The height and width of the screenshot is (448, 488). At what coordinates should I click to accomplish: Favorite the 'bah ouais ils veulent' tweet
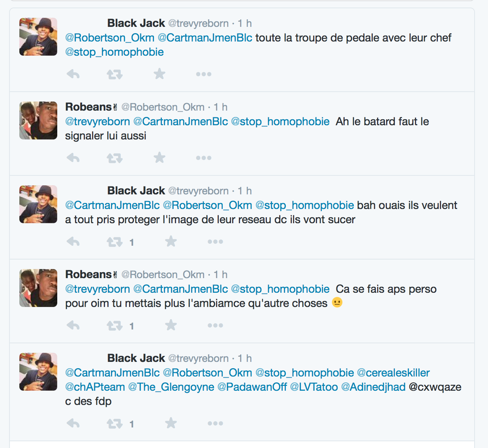[x=171, y=241]
